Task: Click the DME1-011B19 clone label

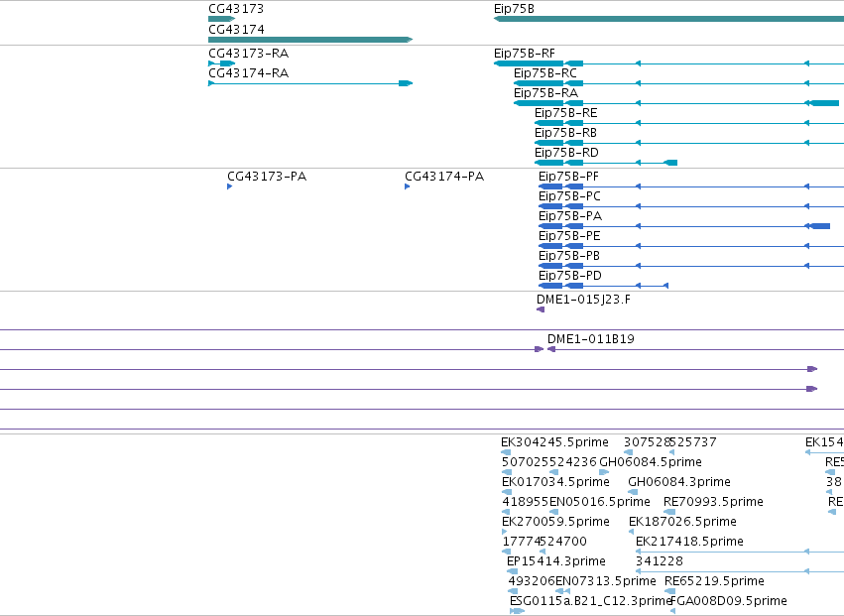Action: click(x=591, y=339)
